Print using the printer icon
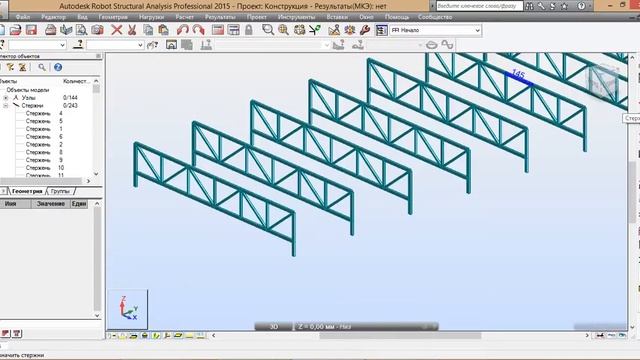The width and height of the screenshot is (640, 360). click(x=51, y=30)
